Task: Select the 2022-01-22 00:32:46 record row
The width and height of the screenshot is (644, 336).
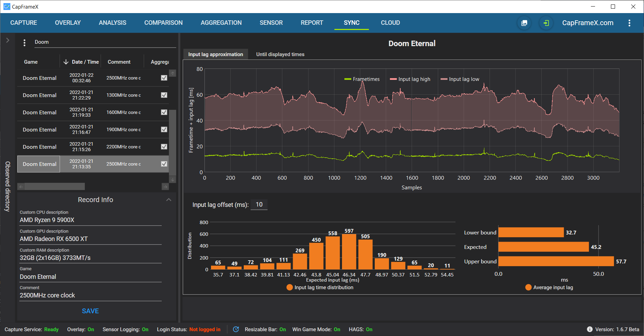Action: pos(93,78)
